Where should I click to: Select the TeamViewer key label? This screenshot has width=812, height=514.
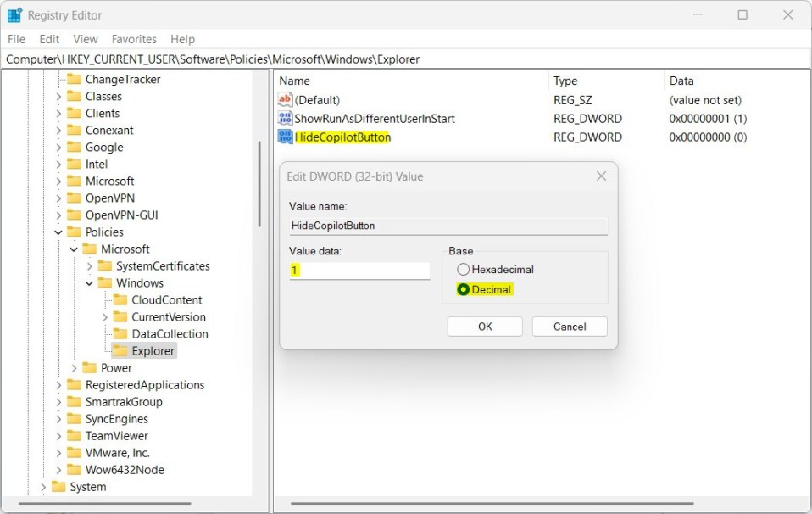click(116, 436)
